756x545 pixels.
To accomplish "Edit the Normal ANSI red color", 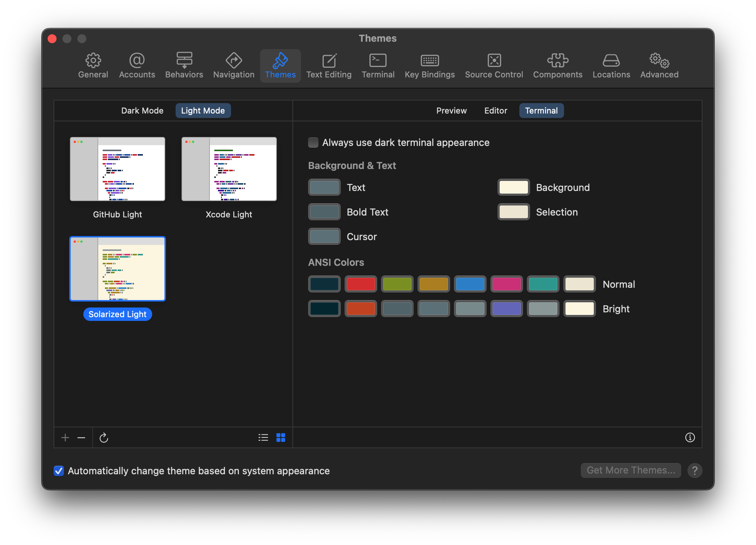I will tap(361, 284).
